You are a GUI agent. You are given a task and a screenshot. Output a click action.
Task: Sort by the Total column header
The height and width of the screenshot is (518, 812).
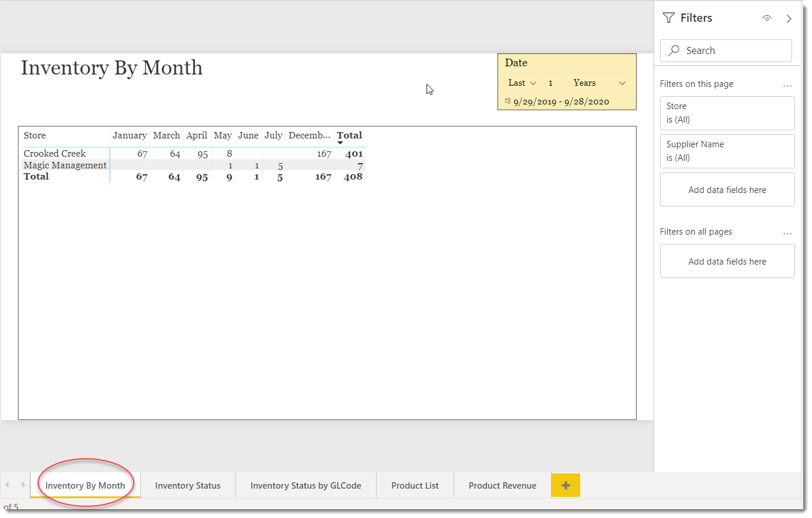click(349, 135)
